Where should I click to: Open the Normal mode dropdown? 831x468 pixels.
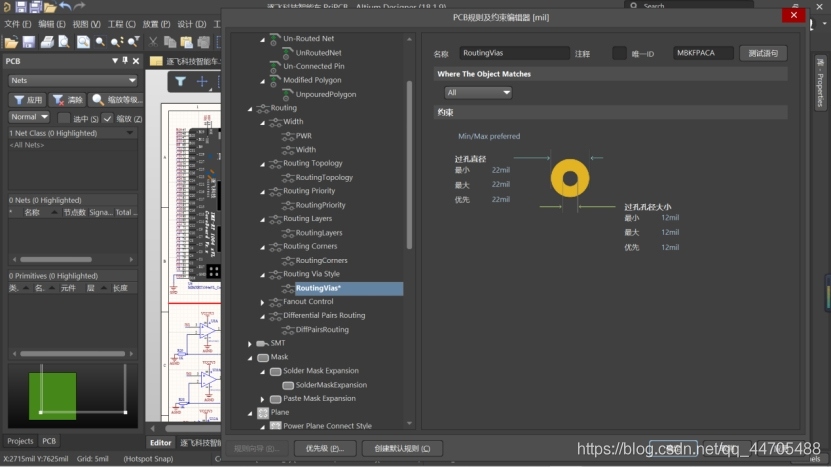[29, 117]
